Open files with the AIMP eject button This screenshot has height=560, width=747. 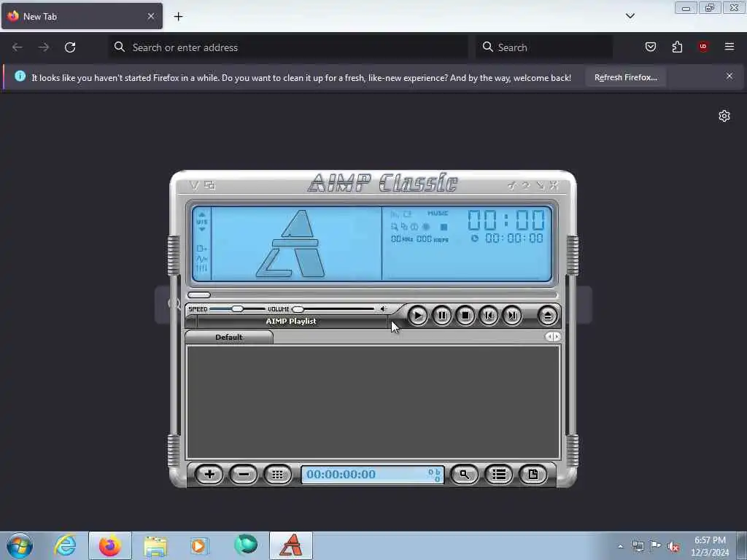(x=548, y=316)
